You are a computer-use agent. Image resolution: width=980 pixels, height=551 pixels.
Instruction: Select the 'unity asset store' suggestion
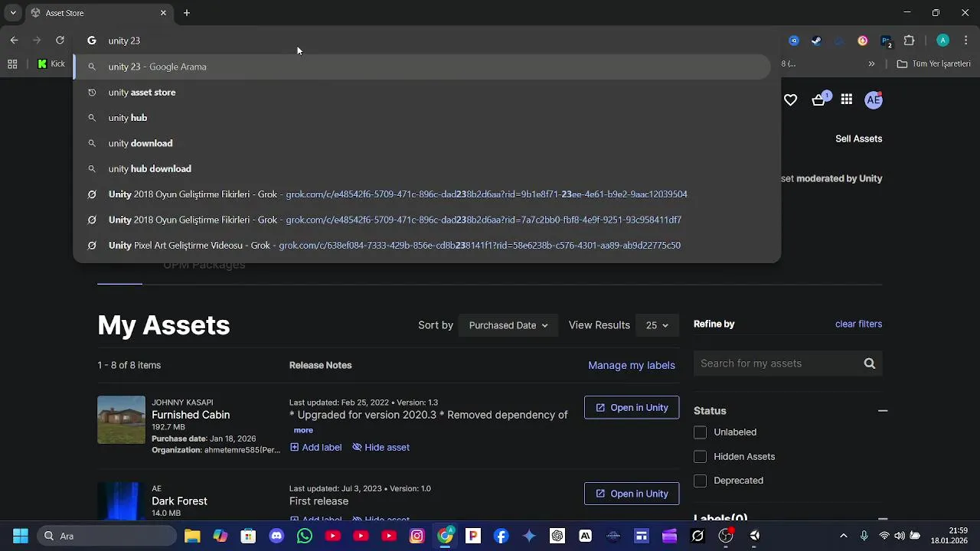pos(422,93)
